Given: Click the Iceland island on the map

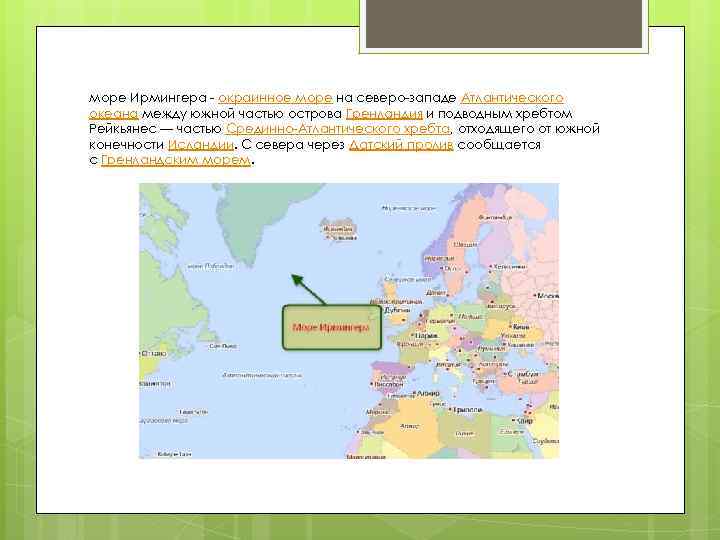Looking at the screenshot, I should pyautogui.click(x=338, y=229).
